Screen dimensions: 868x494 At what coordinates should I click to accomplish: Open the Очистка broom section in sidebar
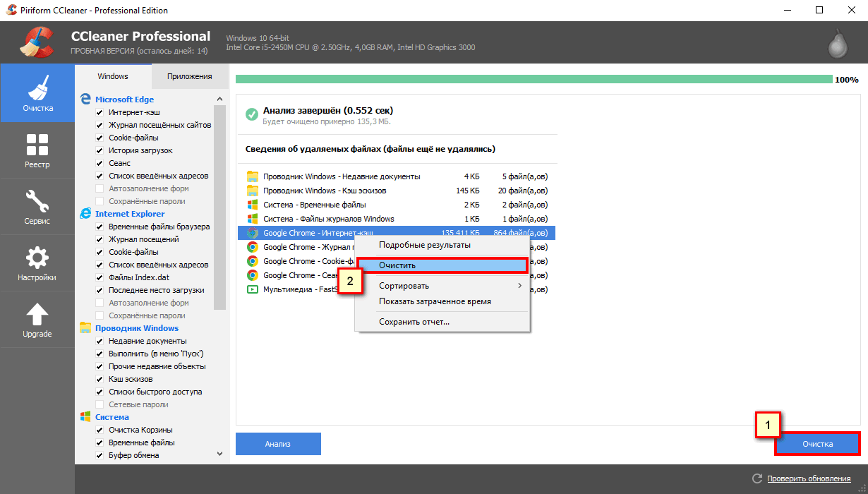click(37, 93)
